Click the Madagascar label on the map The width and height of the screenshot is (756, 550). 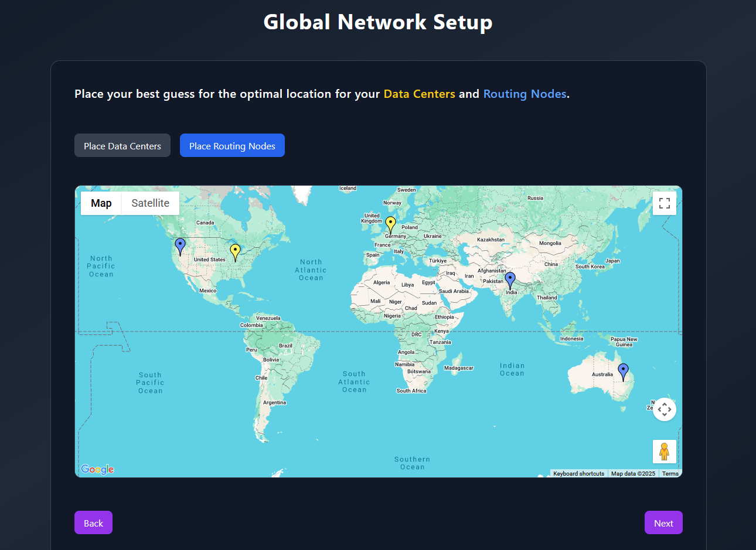point(458,368)
